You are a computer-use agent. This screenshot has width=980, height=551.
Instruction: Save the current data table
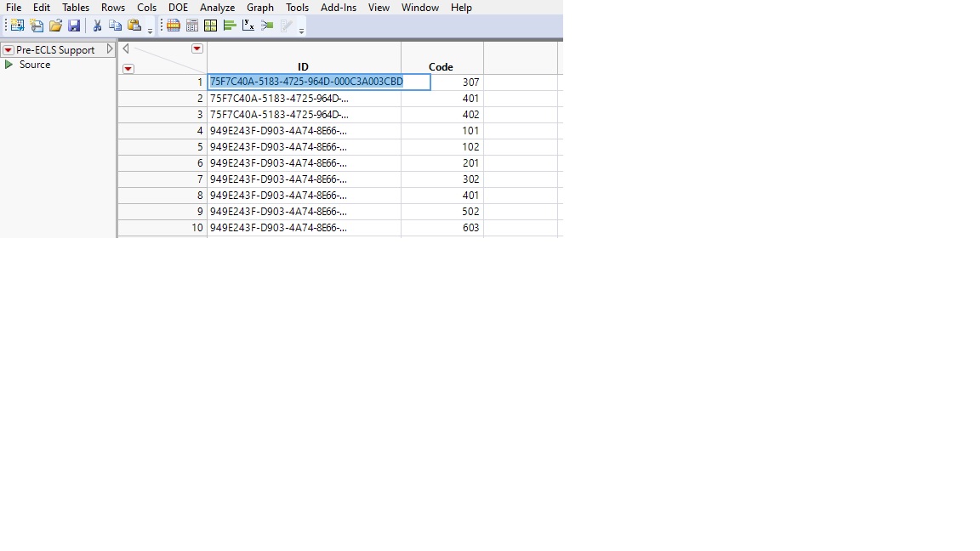click(x=74, y=25)
